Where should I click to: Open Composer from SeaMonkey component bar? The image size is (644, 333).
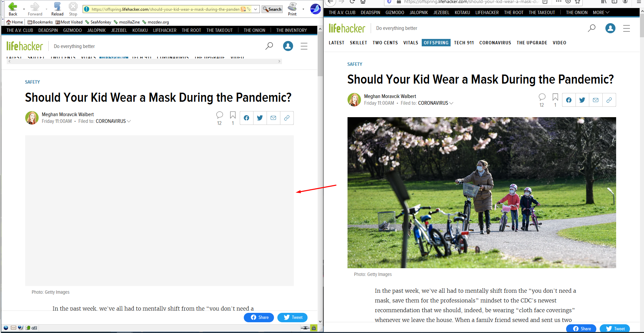point(20,328)
